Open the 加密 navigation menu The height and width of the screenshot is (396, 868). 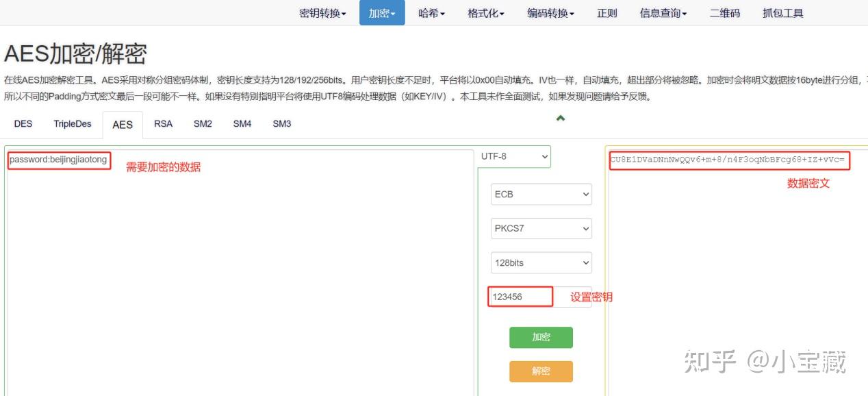tap(381, 12)
